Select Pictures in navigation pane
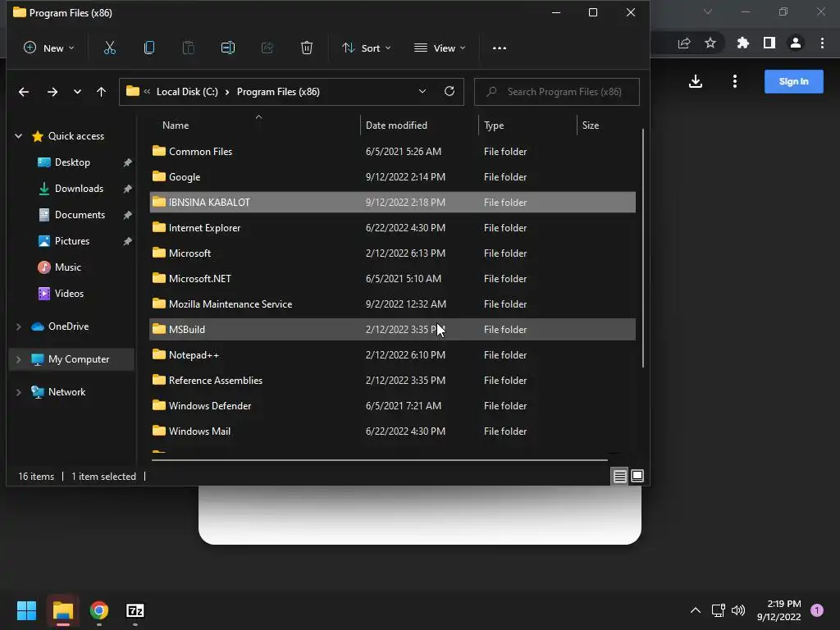Screen dimensions: 840x630 72,241
